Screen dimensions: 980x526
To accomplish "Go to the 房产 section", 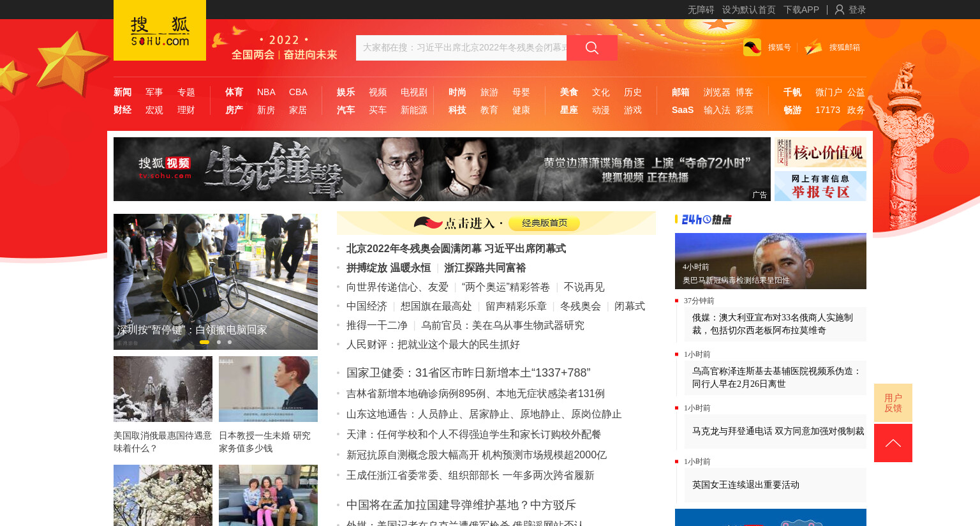I will click(234, 110).
